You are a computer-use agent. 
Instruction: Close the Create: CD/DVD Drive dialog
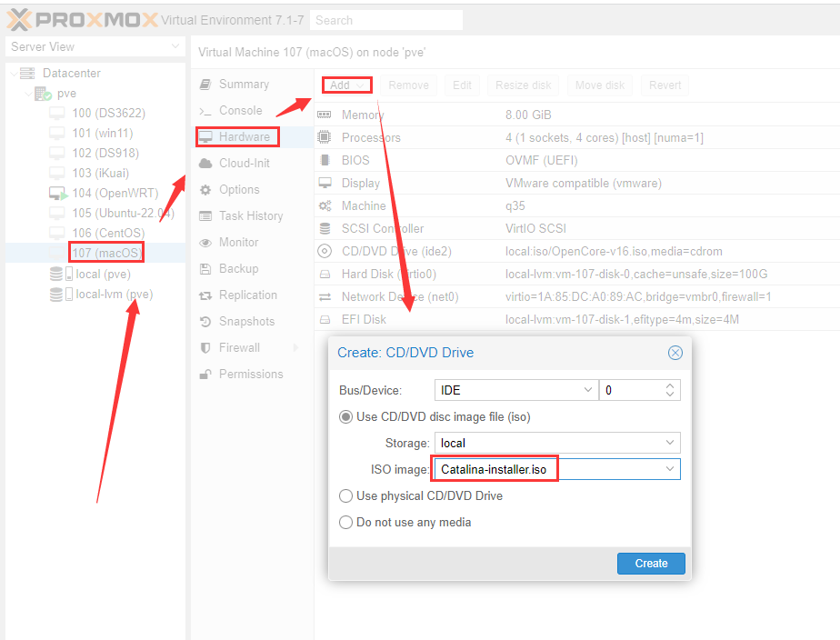675,353
